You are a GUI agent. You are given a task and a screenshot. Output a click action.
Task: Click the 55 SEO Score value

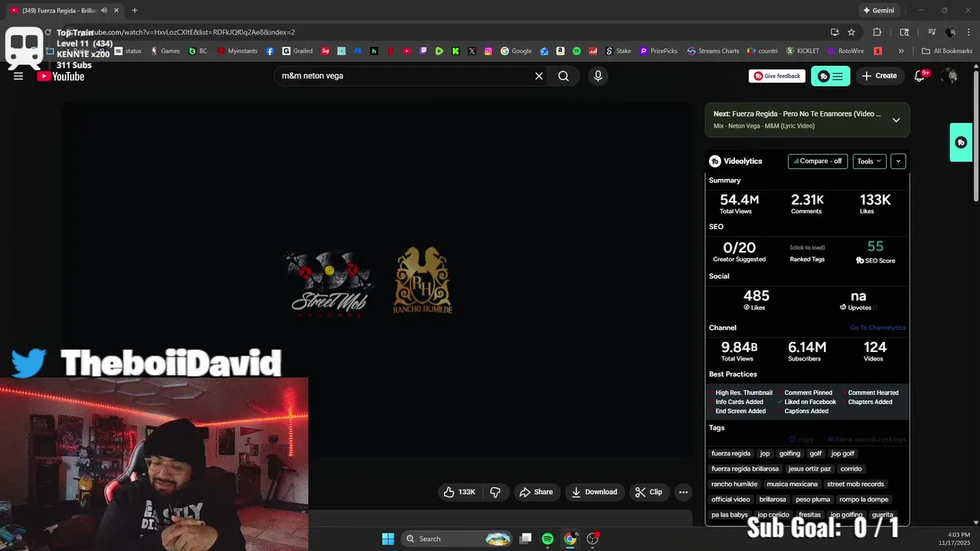pos(875,246)
